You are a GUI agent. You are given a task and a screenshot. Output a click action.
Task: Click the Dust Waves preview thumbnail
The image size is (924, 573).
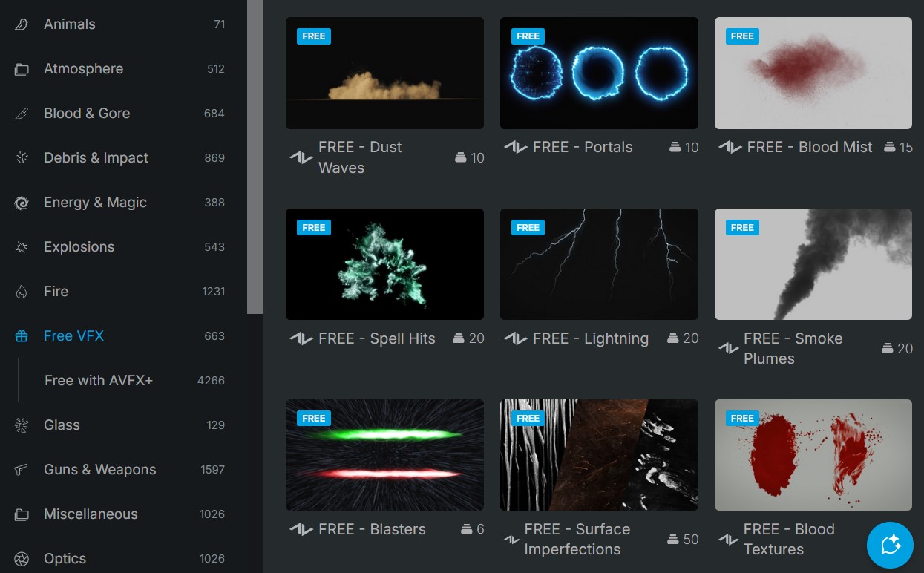384,73
